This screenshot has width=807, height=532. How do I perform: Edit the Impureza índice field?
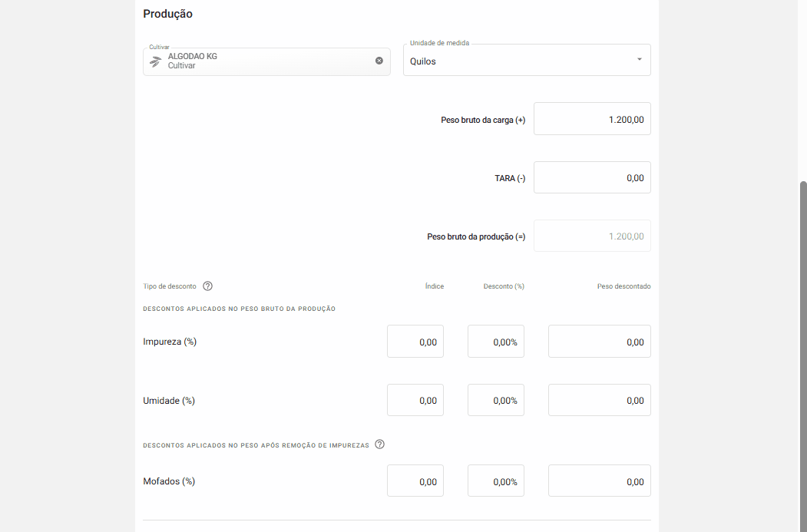[415, 342]
